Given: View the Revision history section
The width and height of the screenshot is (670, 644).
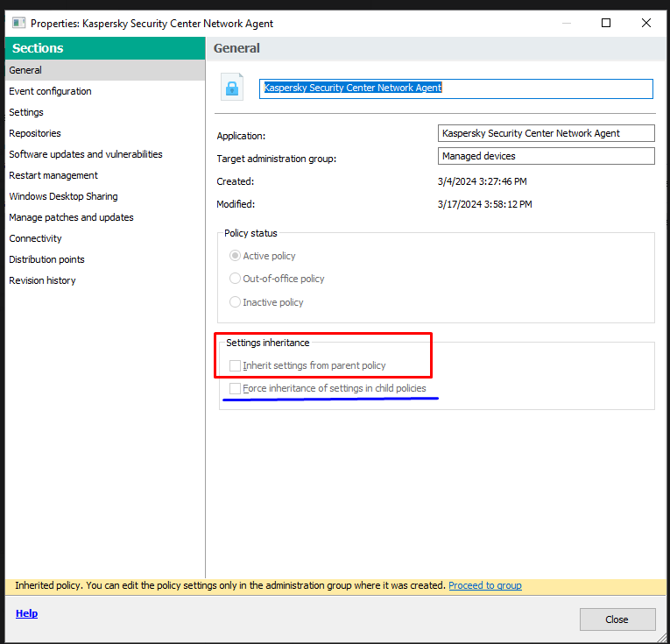Looking at the screenshot, I should point(105,280).
